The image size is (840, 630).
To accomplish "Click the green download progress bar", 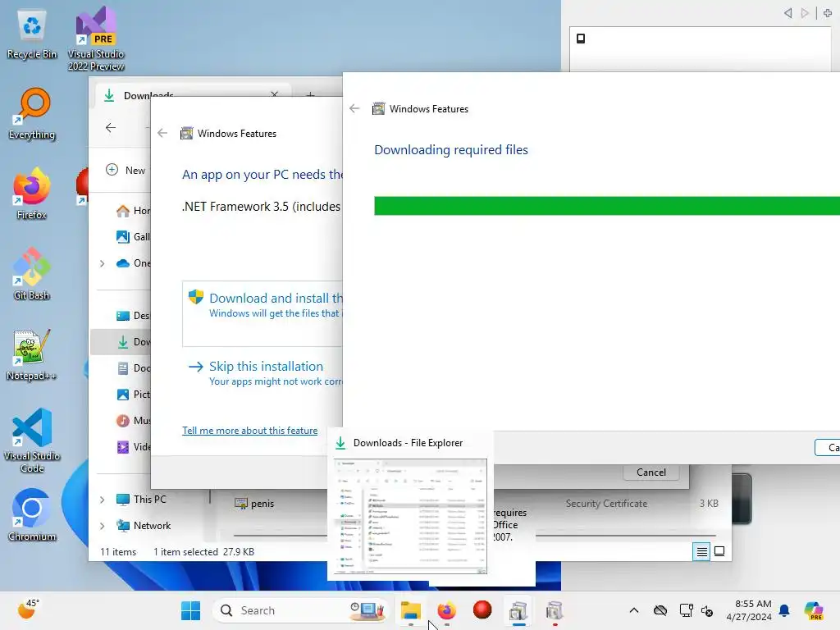I will [607, 206].
